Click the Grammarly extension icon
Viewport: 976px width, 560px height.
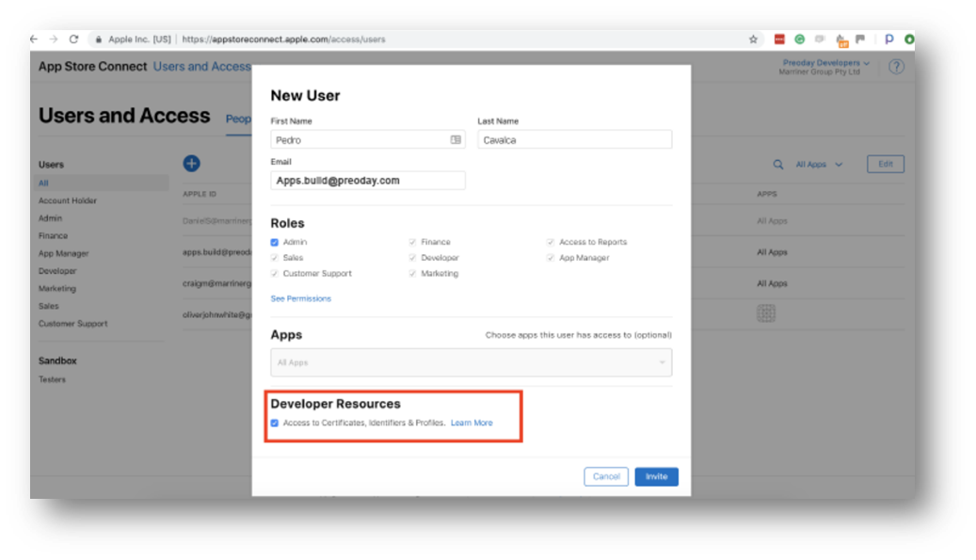800,40
